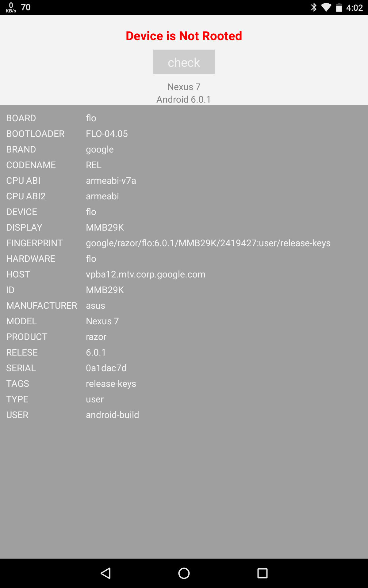The width and height of the screenshot is (368, 588).
Task: Select the CPU ABI value armeabi-v7a
Action: pyautogui.click(x=111, y=181)
